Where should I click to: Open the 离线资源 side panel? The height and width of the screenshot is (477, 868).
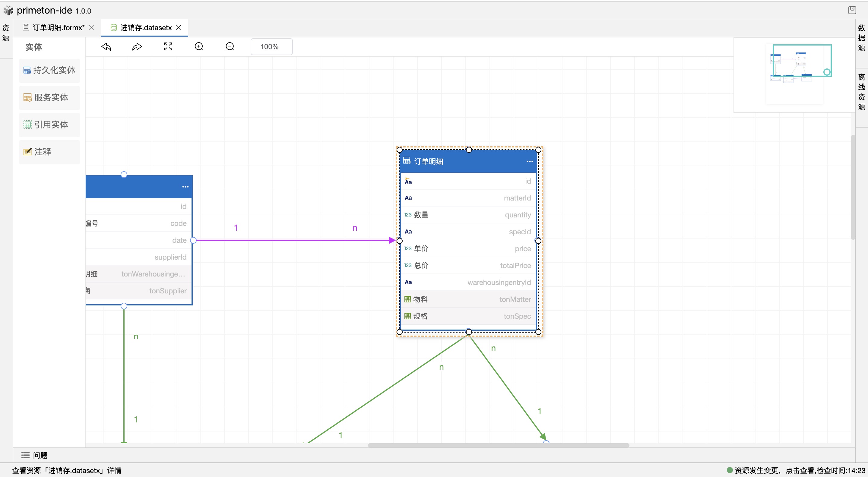862,92
